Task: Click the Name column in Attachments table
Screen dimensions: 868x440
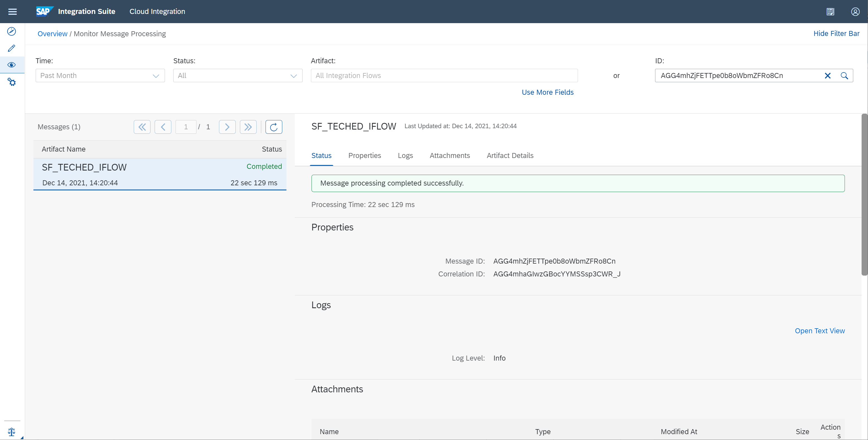Action: [x=329, y=432]
